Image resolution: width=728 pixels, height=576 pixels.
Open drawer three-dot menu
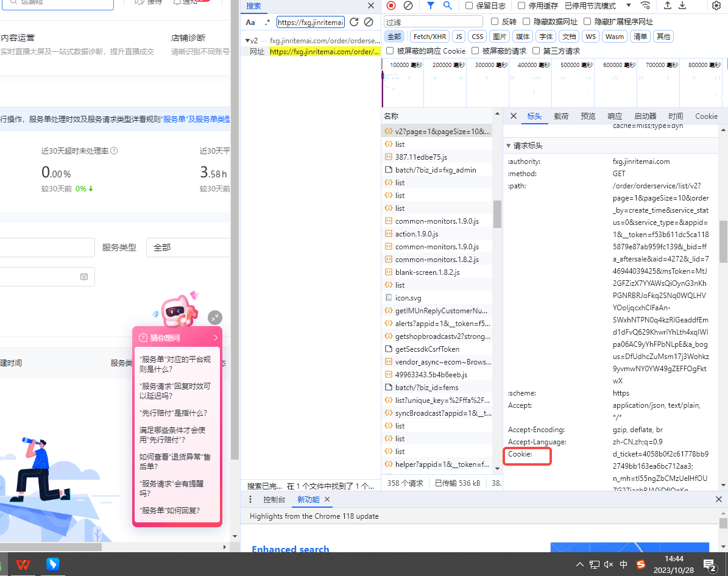(250, 499)
